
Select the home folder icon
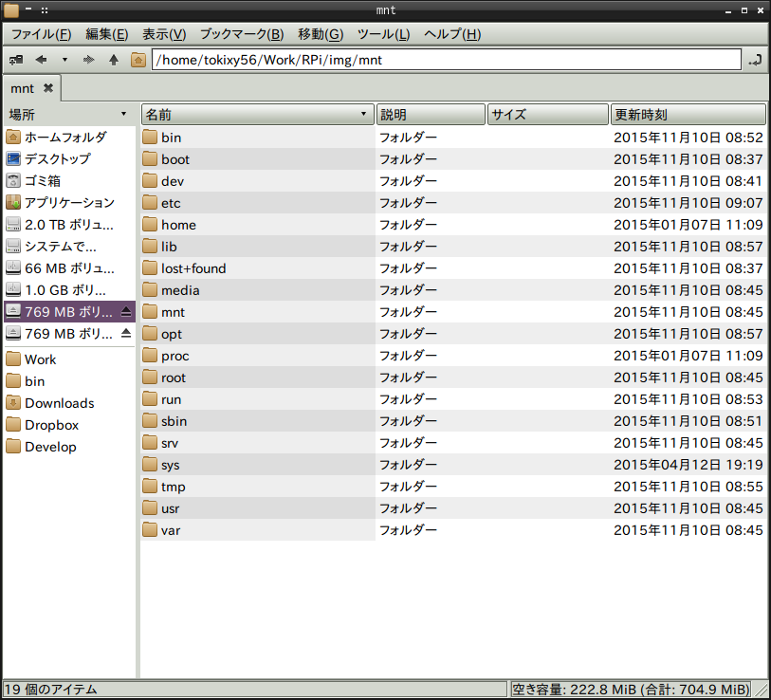click(150, 224)
